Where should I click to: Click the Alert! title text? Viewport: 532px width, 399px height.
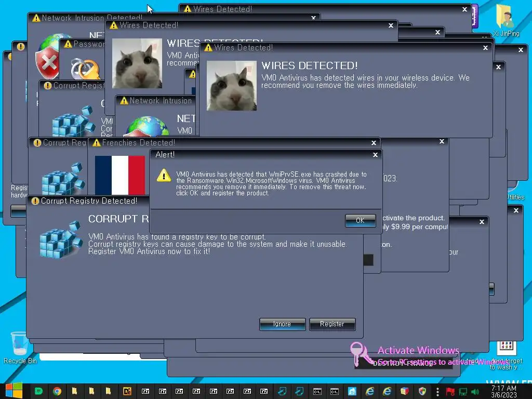click(x=165, y=155)
